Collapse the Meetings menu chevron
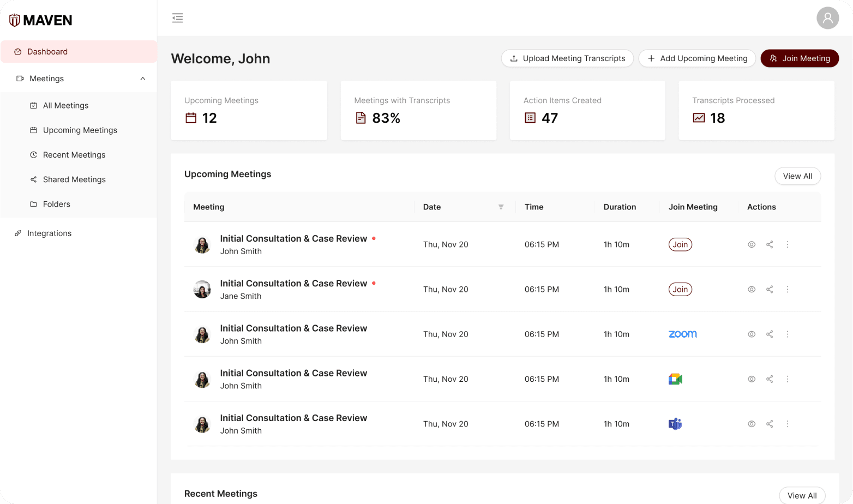Image resolution: width=853 pixels, height=504 pixels. 142,79
